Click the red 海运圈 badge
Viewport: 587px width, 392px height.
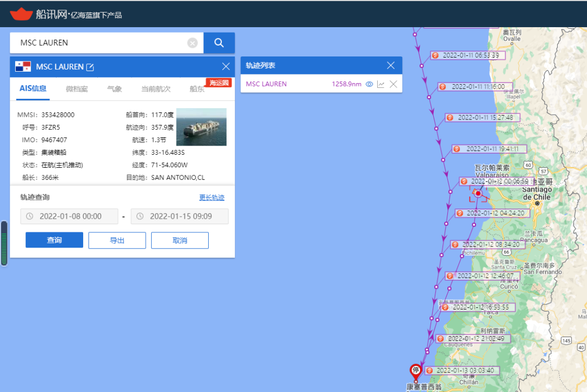click(219, 83)
